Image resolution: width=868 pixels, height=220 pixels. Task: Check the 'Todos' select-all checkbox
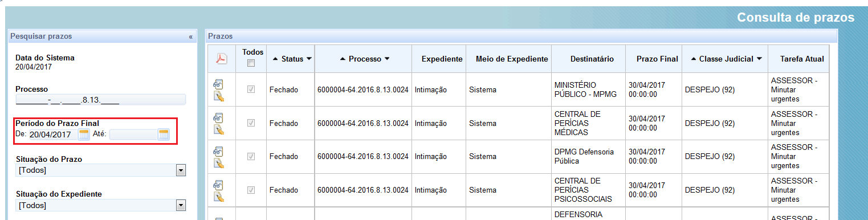tap(251, 63)
